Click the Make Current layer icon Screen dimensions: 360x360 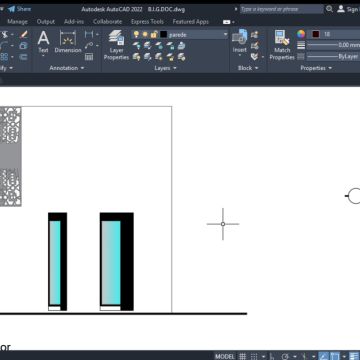pos(148,46)
